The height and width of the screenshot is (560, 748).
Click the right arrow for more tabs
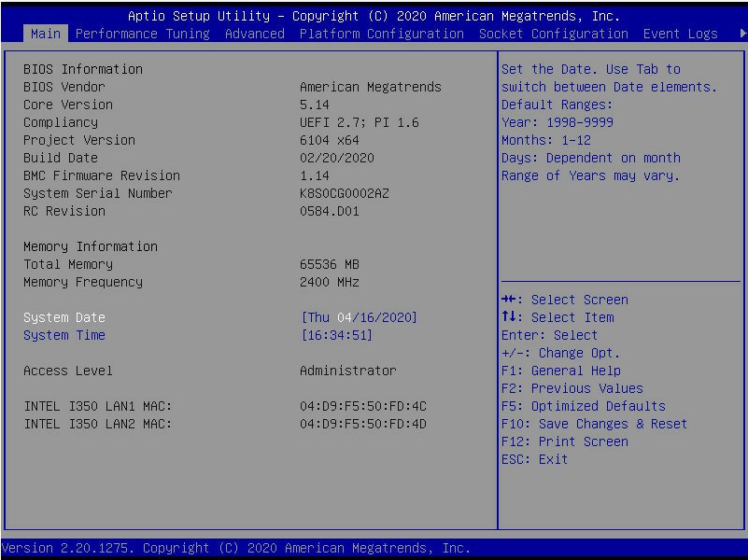(x=742, y=34)
